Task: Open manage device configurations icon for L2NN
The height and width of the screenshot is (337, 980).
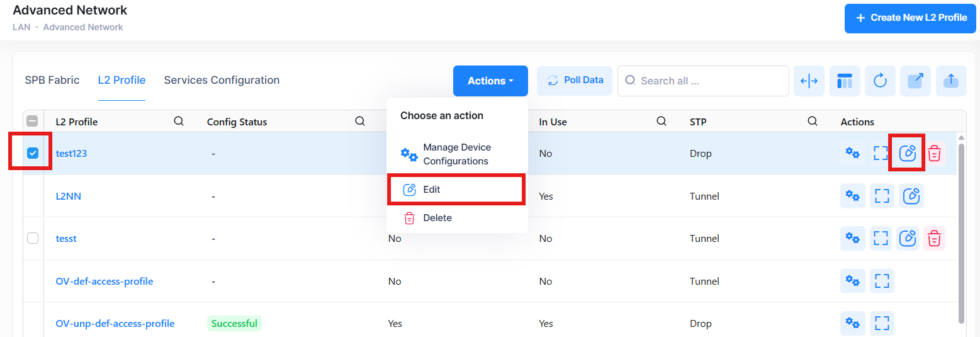Action: pyautogui.click(x=852, y=196)
